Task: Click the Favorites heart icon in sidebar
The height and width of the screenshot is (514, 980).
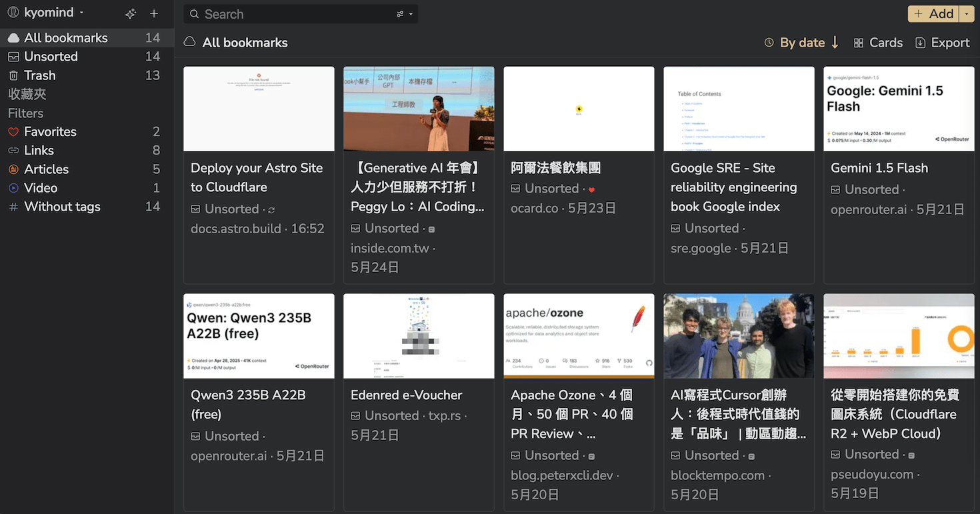Action: pos(13,132)
